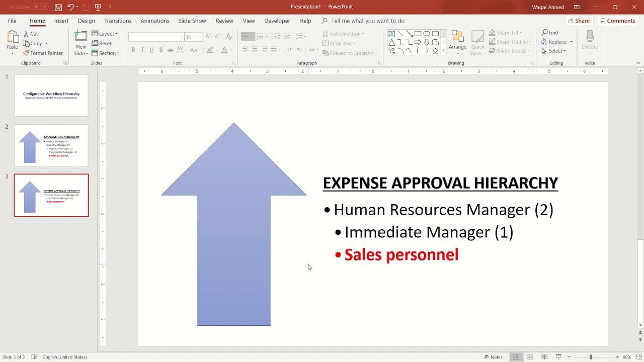Open Quick Styles gallery

(x=477, y=43)
